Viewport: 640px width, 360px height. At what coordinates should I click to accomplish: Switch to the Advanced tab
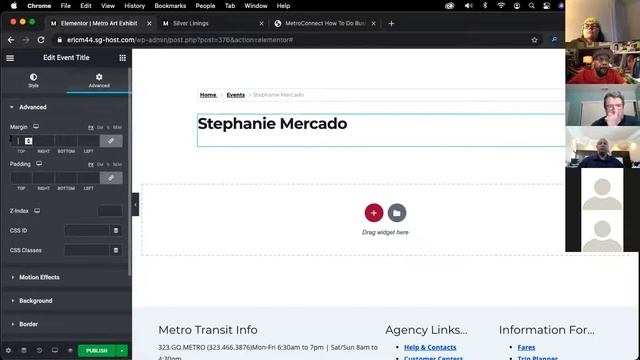point(99,80)
